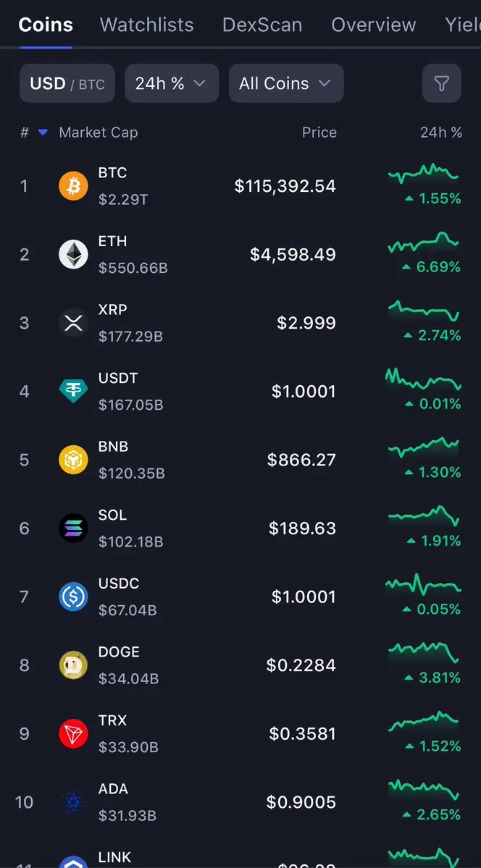Tap the Ethereum ETH logo icon

pos(73,254)
